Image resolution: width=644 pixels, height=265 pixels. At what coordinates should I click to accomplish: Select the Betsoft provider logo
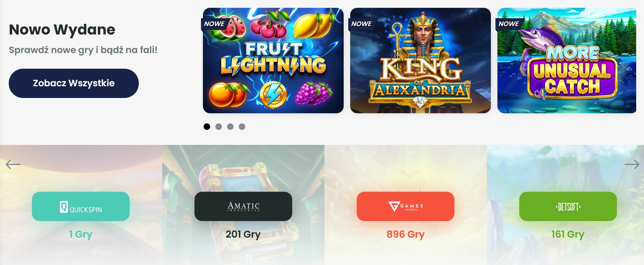[568, 206]
